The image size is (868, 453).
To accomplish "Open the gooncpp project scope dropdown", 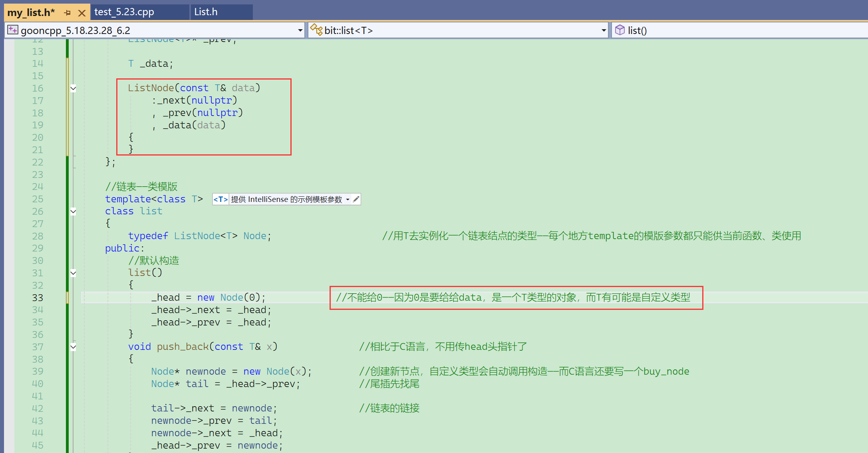I will click(300, 30).
